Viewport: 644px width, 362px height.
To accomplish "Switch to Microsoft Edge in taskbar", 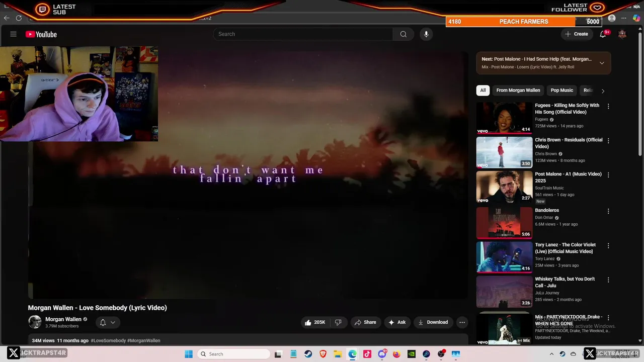I will pos(353,354).
